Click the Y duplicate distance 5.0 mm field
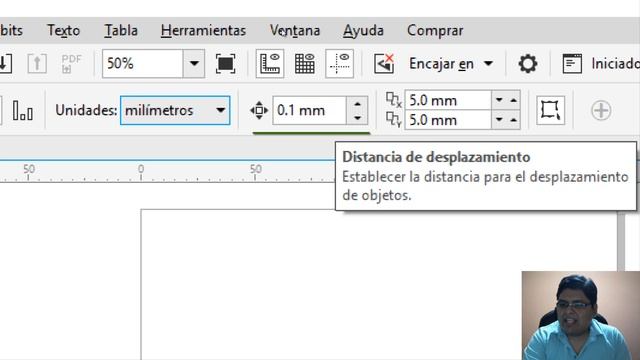The height and width of the screenshot is (360, 640). (448, 120)
